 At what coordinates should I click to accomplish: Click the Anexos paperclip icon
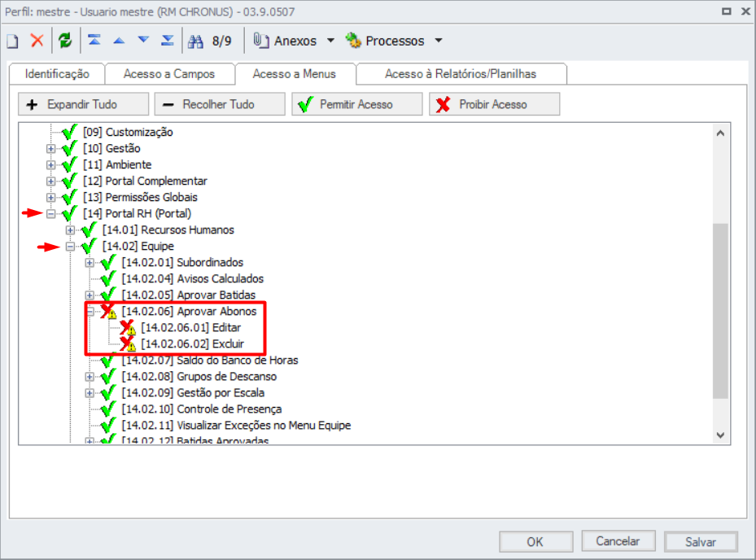pyautogui.click(x=261, y=41)
